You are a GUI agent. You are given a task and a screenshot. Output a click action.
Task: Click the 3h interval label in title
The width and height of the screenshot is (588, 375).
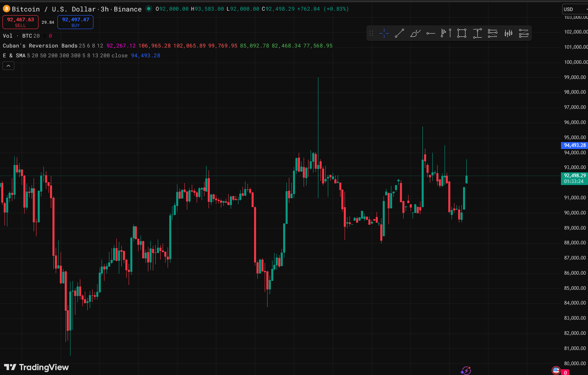pos(105,9)
